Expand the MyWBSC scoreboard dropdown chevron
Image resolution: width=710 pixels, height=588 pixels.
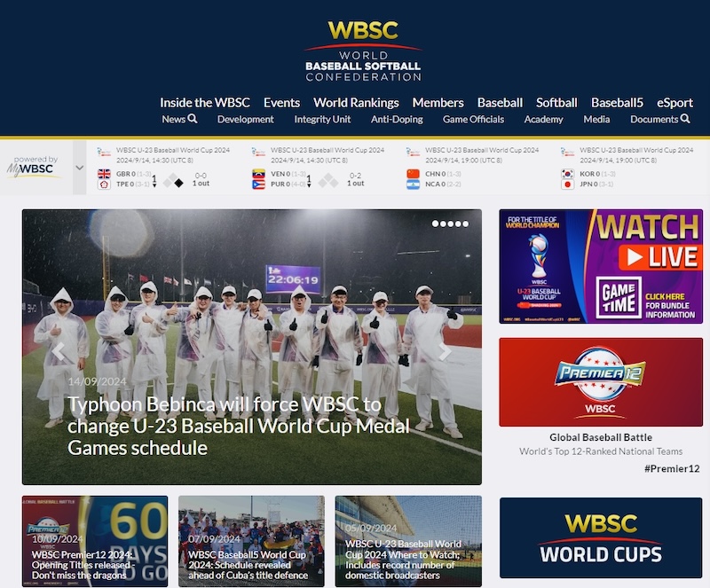click(80, 168)
